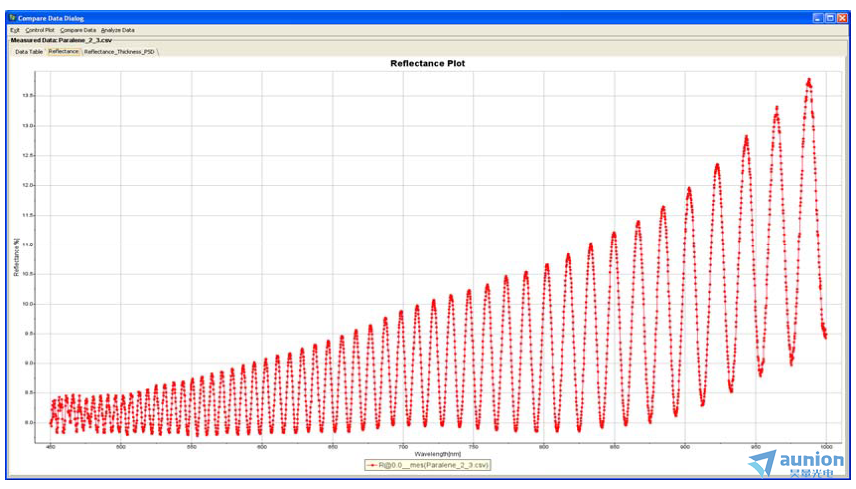Minimize the Compare Data Dialog window
Screen dimensions: 856x489
pos(818,18)
